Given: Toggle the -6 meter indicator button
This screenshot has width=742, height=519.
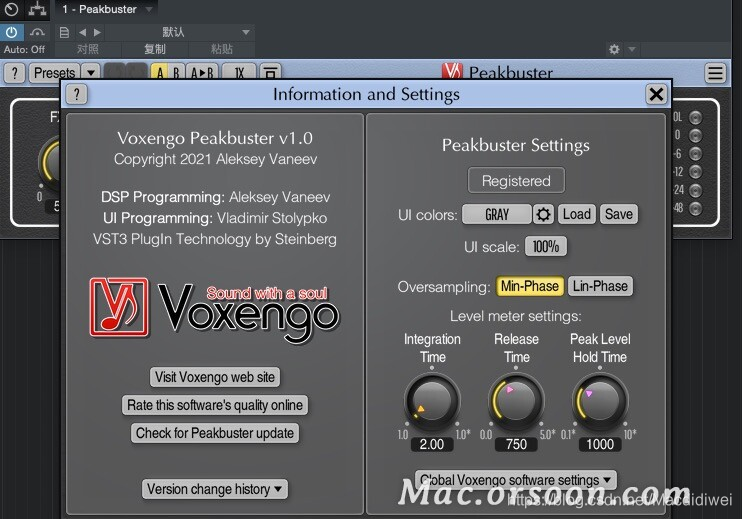Looking at the screenshot, I should pos(695,154).
